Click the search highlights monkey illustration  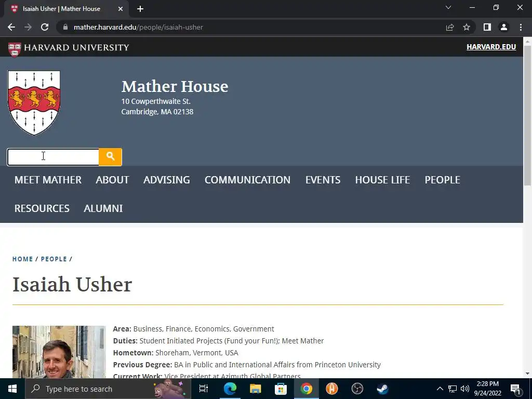(x=169, y=389)
